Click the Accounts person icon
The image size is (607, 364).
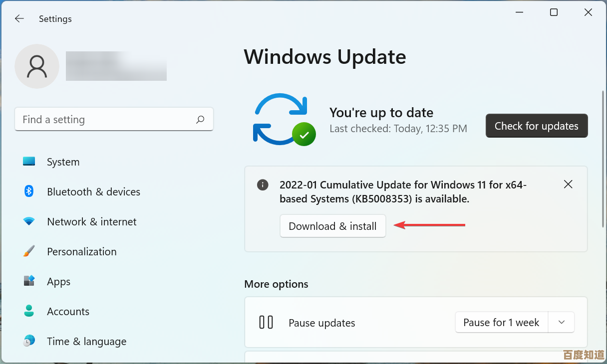(29, 311)
